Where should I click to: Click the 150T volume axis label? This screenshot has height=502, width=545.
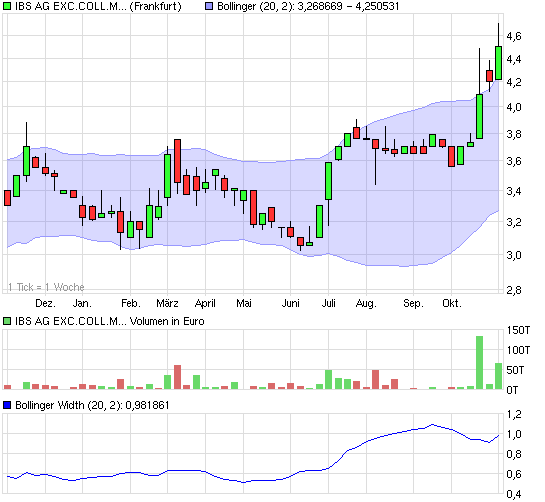pos(518,330)
